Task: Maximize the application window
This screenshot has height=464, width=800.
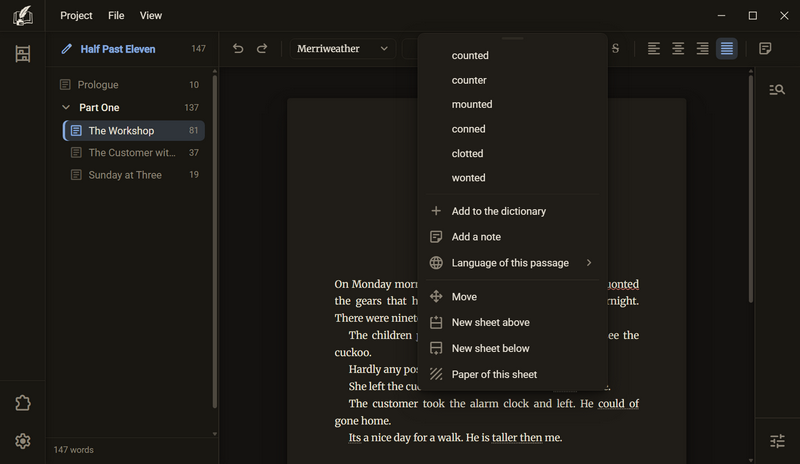Action: click(x=753, y=15)
